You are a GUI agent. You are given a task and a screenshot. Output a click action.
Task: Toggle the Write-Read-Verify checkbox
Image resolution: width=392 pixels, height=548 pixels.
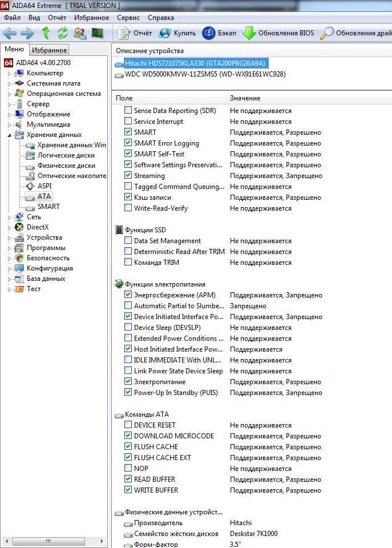click(x=128, y=208)
